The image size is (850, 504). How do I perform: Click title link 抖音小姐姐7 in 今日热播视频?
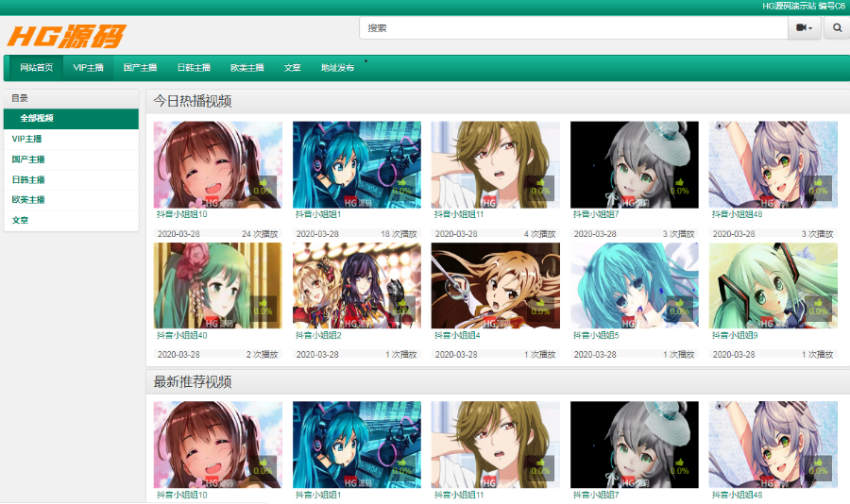pyautogui.click(x=596, y=214)
